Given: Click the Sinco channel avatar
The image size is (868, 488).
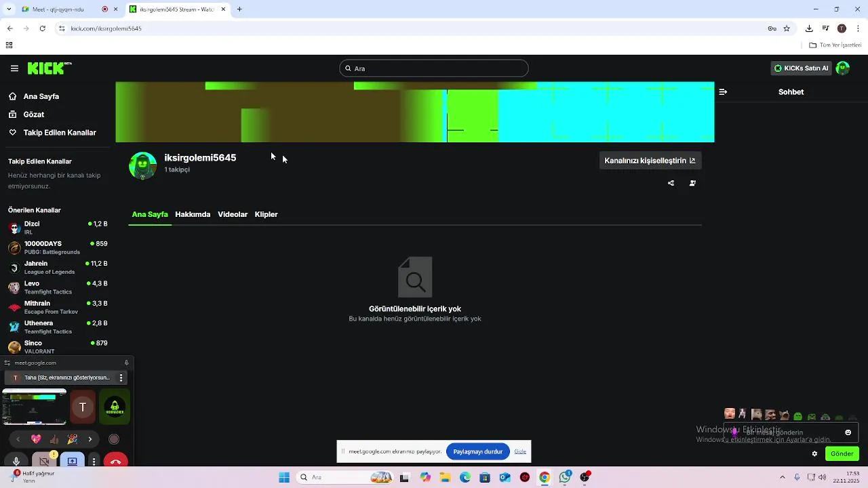Looking at the screenshot, I should click(x=14, y=347).
